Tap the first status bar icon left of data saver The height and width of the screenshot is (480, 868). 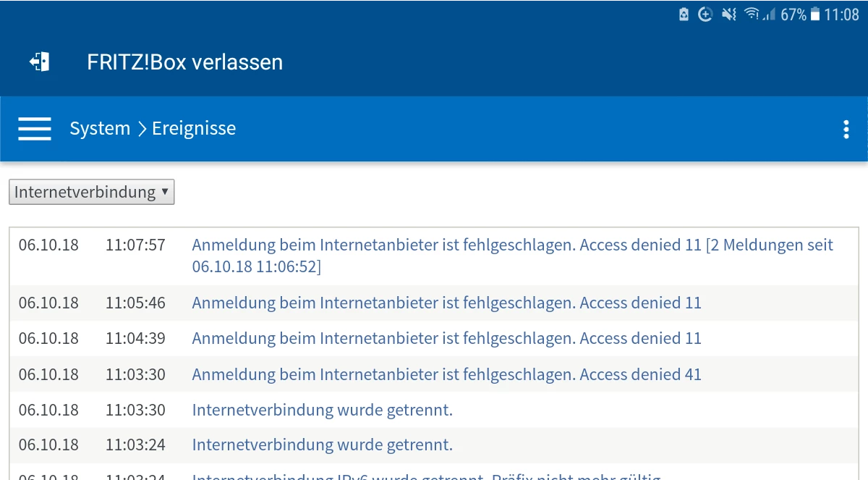[684, 14]
